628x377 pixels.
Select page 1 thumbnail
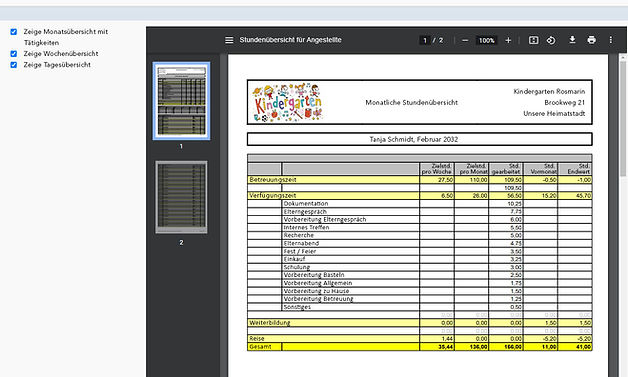pos(181,101)
